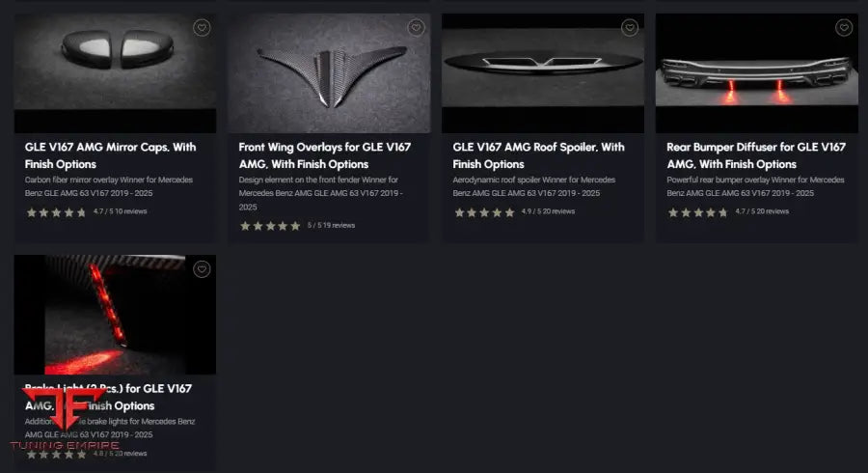Click star rating under Roof Spoiler
The width and height of the screenshot is (868, 473).
pyautogui.click(x=484, y=212)
